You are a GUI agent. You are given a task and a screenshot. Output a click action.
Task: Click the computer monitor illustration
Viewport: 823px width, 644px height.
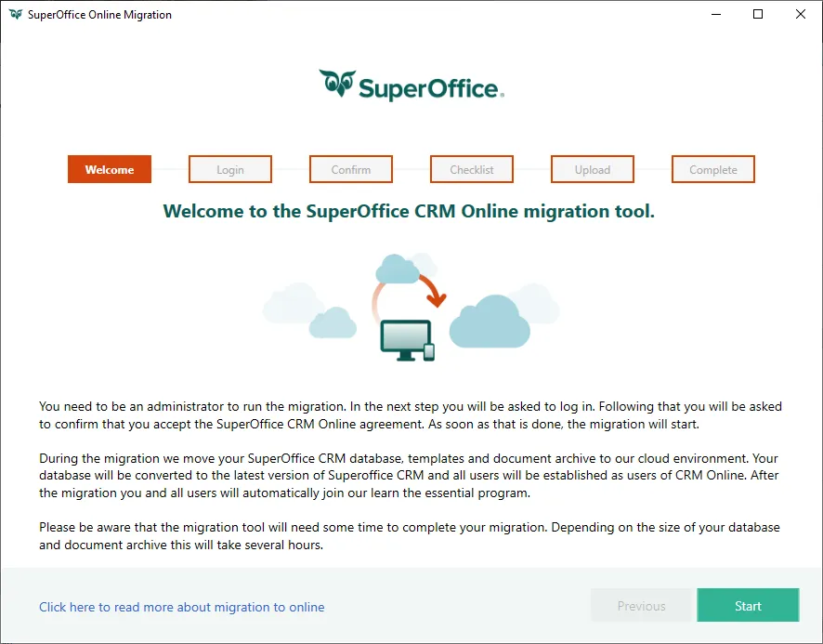pyautogui.click(x=406, y=338)
